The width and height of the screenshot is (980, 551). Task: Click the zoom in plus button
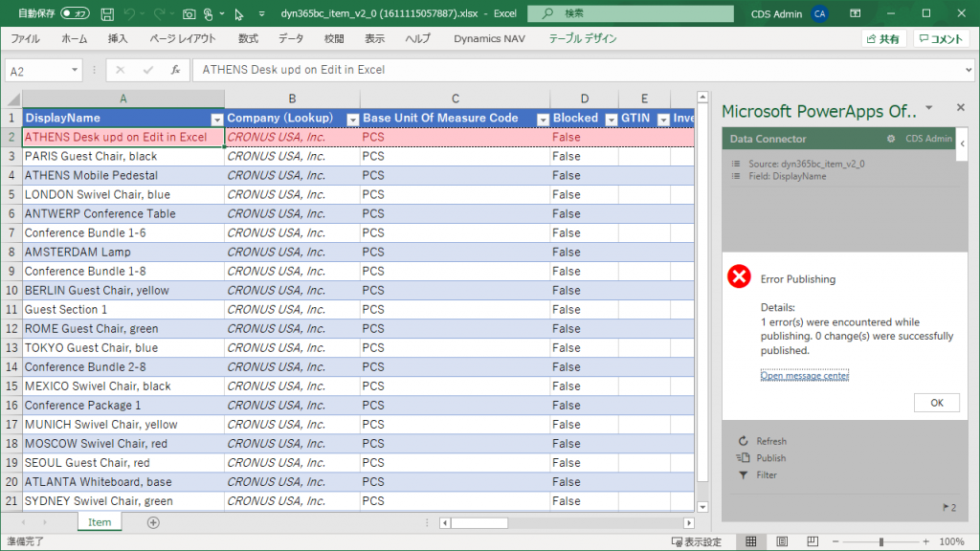tap(925, 541)
